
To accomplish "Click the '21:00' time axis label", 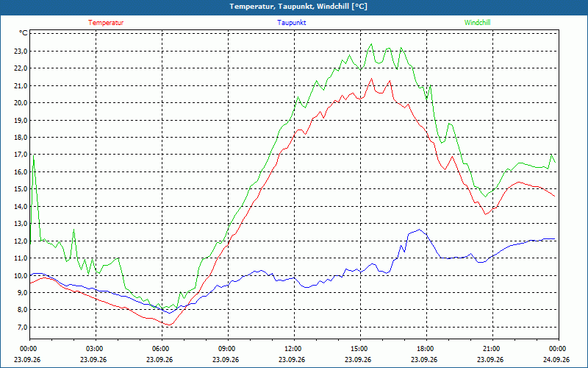I will click(x=492, y=349).
